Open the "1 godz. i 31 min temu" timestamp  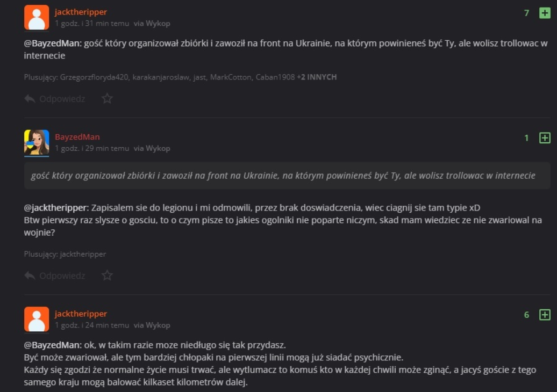(x=92, y=24)
